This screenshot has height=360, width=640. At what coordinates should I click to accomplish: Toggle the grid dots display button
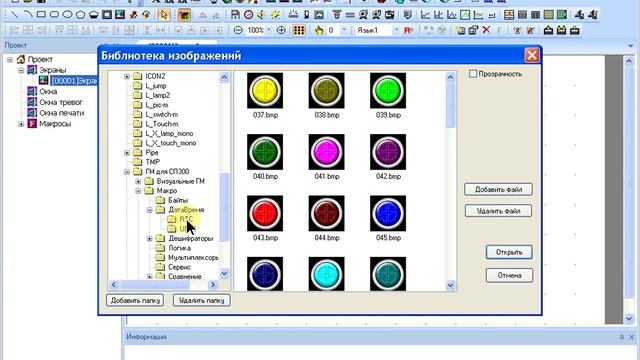click(299, 30)
